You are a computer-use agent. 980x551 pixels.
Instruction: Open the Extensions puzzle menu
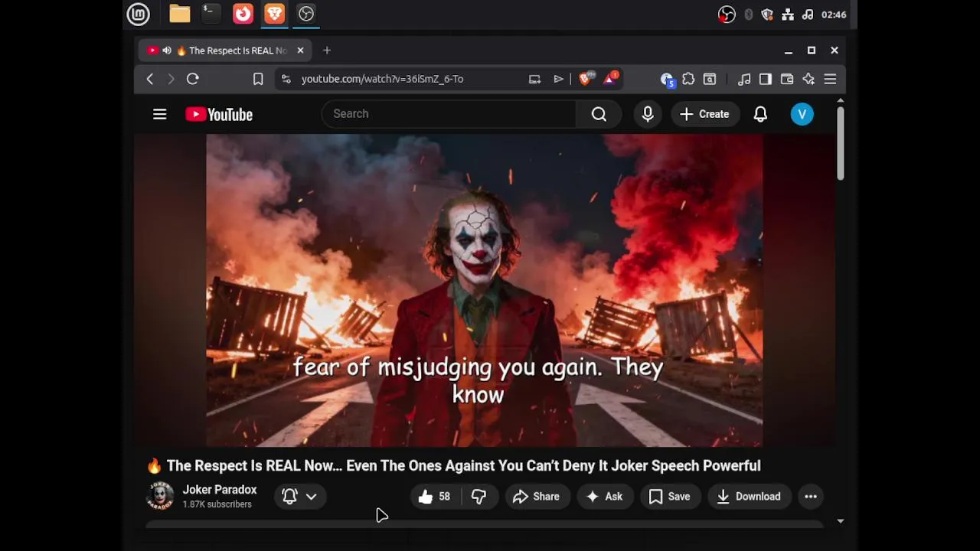click(x=688, y=79)
